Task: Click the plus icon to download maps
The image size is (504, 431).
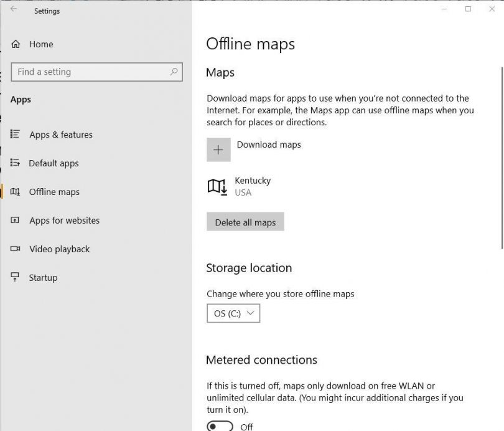Action: 218,149
